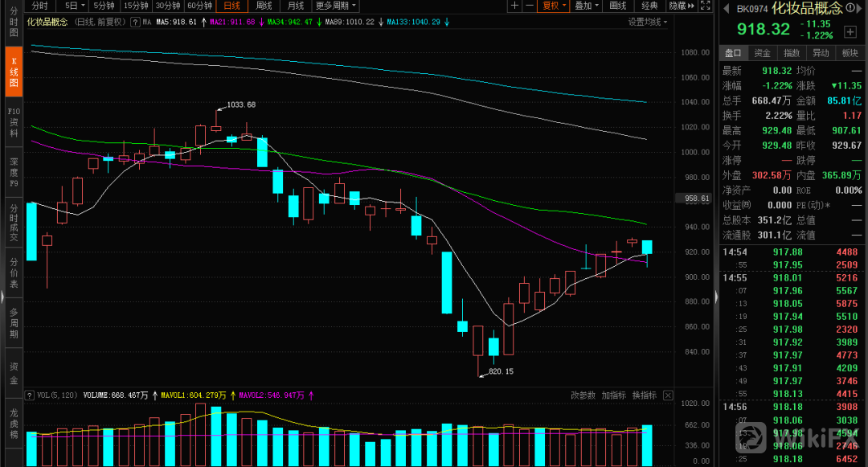
Task: Open 龙虎榜 in left sidebar
Action: [13, 423]
